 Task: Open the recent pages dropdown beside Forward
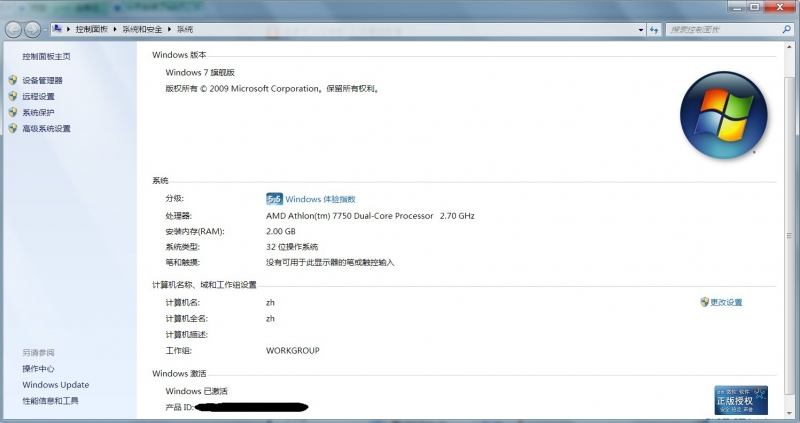coord(45,30)
